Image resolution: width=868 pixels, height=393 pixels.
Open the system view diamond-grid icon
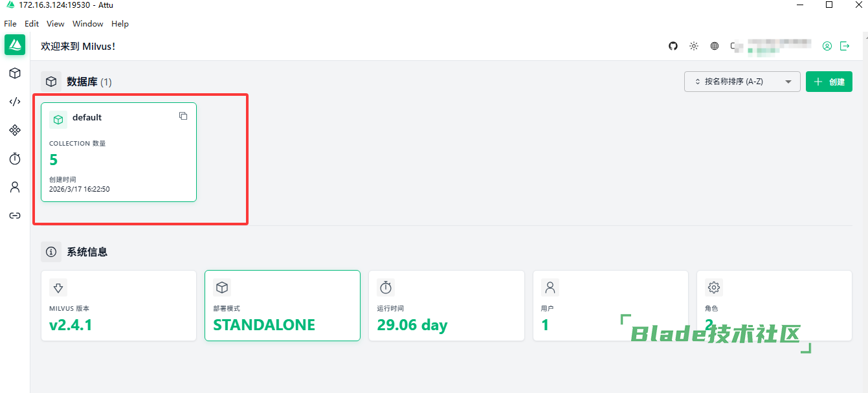pyautogui.click(x=15, y=130)
